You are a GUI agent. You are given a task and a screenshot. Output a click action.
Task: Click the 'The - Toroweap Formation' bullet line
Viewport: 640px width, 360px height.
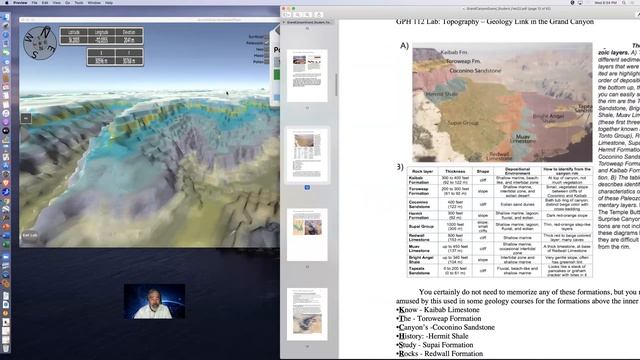pyautogui.click(x=438, y=318)
